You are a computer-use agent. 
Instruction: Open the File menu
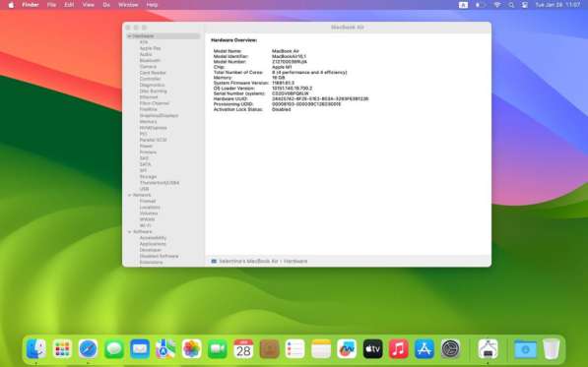click(51, 5)
